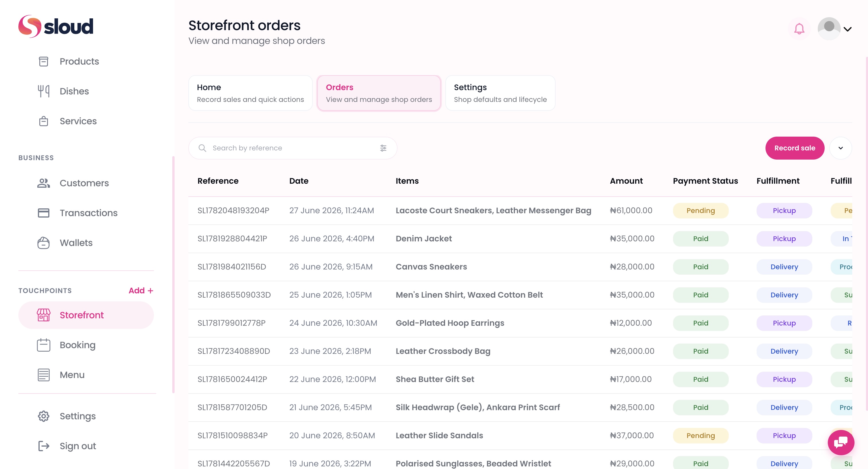
Task: Focus the Search by reference field
Action: click(x=293, y=148)
